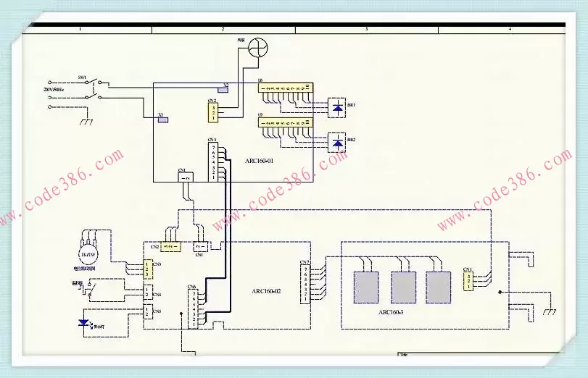The width and height of the screenshot is (588, 378).
Task: Select the BR2 bridge rectifier diode symbol
Action: (336, 143)
